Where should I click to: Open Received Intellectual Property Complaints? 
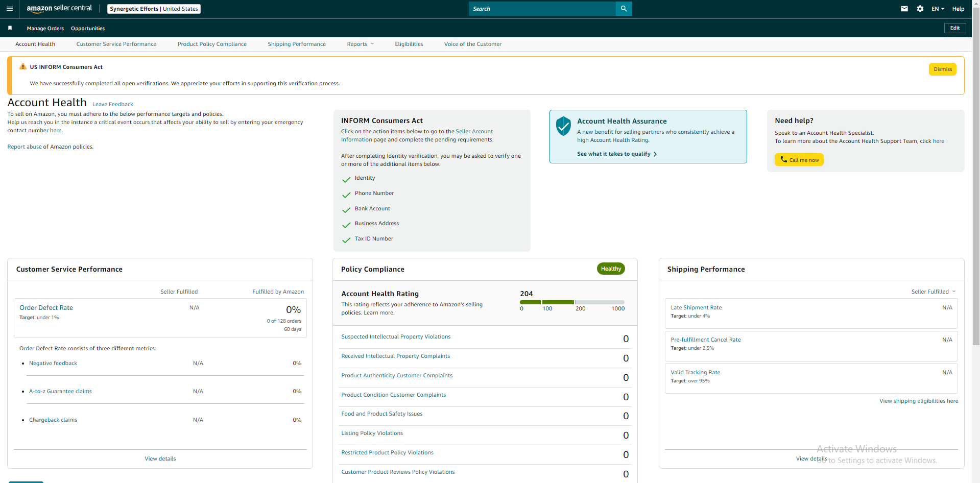396,356
